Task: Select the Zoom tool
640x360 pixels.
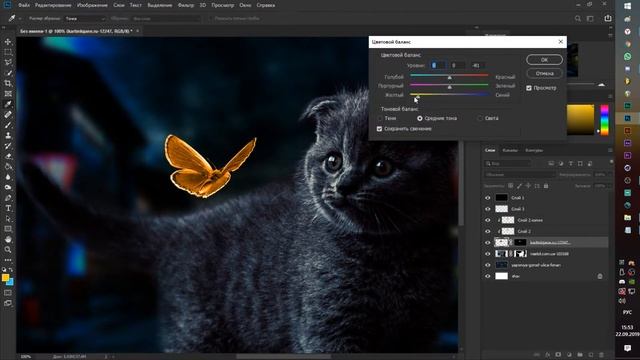Action: [x=8, y=250]
